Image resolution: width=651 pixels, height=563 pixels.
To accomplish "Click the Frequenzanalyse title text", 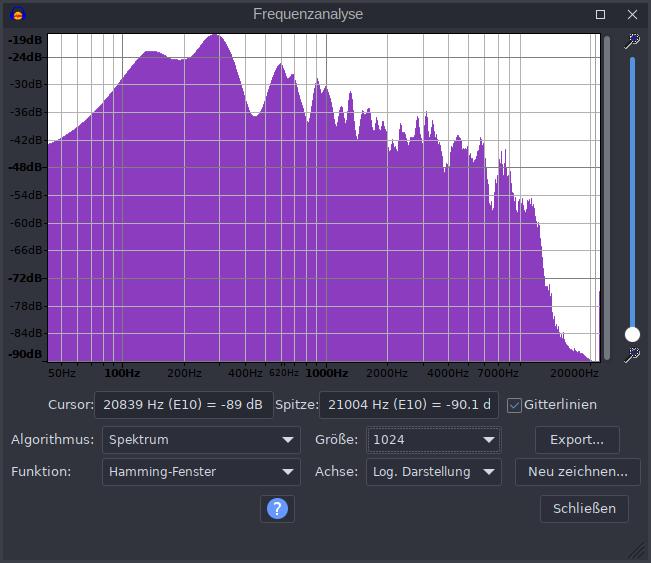I will pos(308,15).
